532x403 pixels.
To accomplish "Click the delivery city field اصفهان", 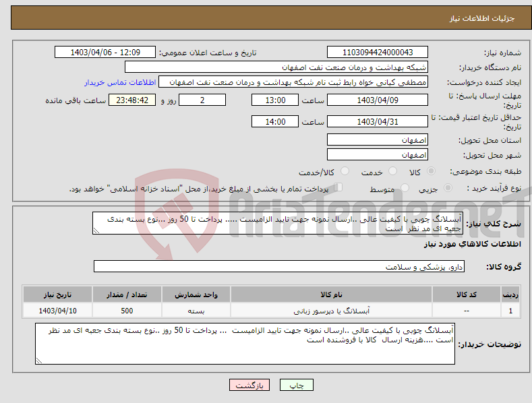I will click(378, 155).
